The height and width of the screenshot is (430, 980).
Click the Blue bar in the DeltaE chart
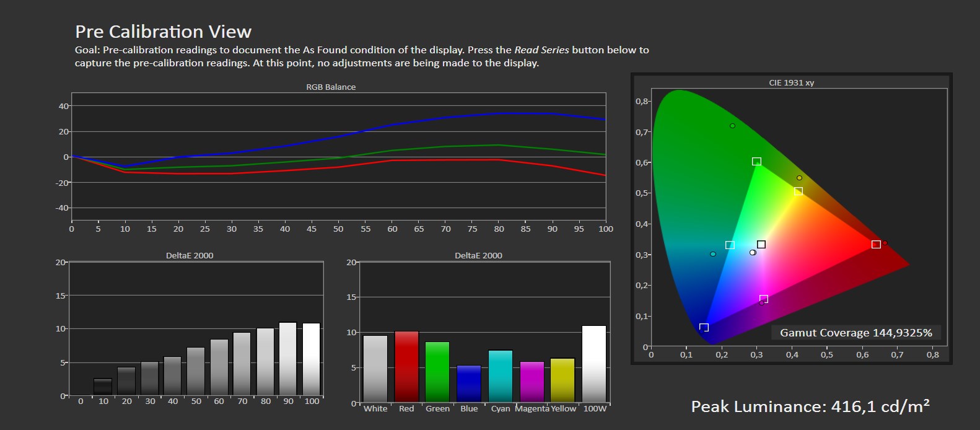pos(469,384)
